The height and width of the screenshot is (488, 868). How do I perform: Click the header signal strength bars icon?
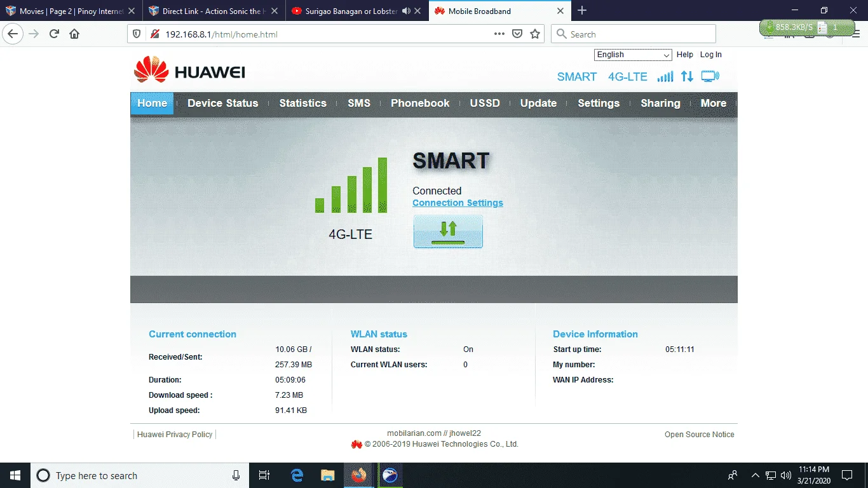tap(665, 76)
